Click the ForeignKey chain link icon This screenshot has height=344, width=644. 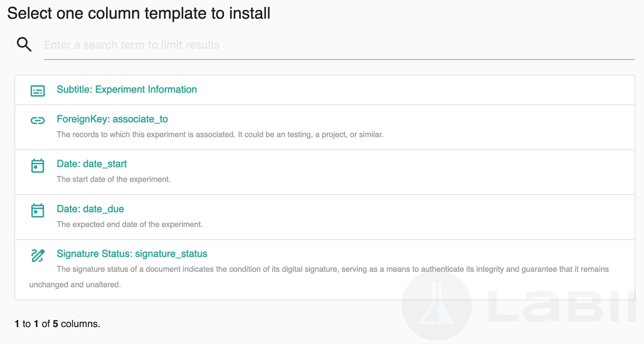[38, 121]
